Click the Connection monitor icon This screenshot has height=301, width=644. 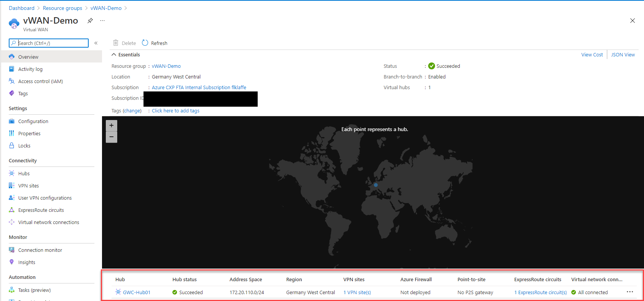tap(12, 250)
